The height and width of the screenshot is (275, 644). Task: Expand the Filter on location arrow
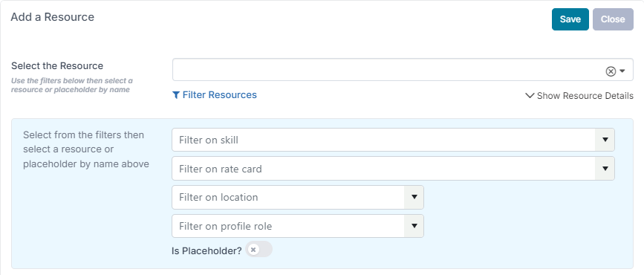point(414,197)
